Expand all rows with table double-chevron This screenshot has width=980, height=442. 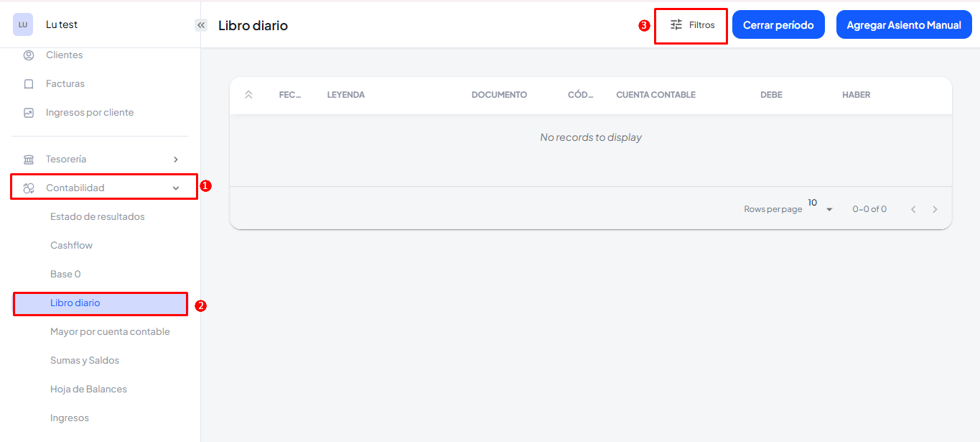[x=248, y=95]
